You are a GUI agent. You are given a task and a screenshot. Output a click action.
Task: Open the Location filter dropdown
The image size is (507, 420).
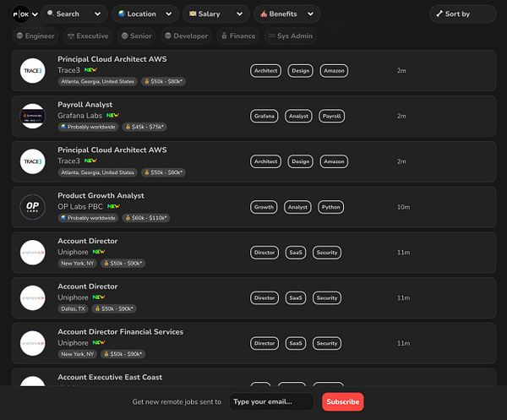coord(145,14)
